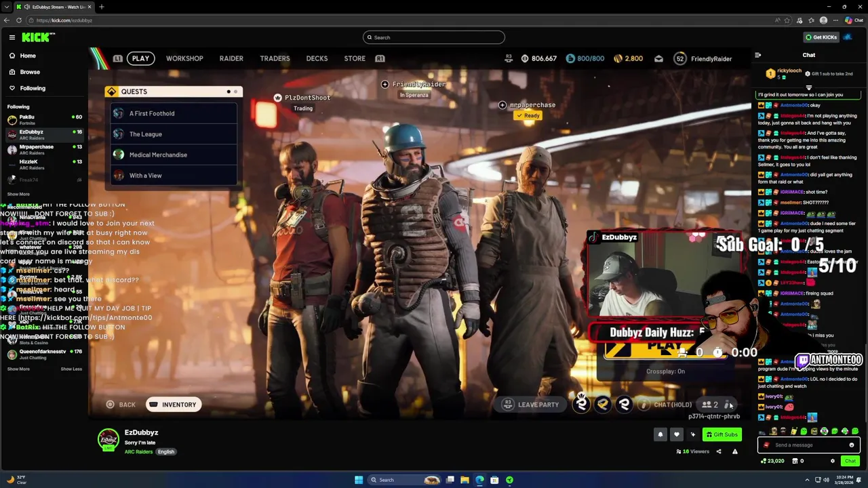Viewport: 868px width, 488px height.
Task: Click the CHAT (HOLD) control
Action: [665, 405]
